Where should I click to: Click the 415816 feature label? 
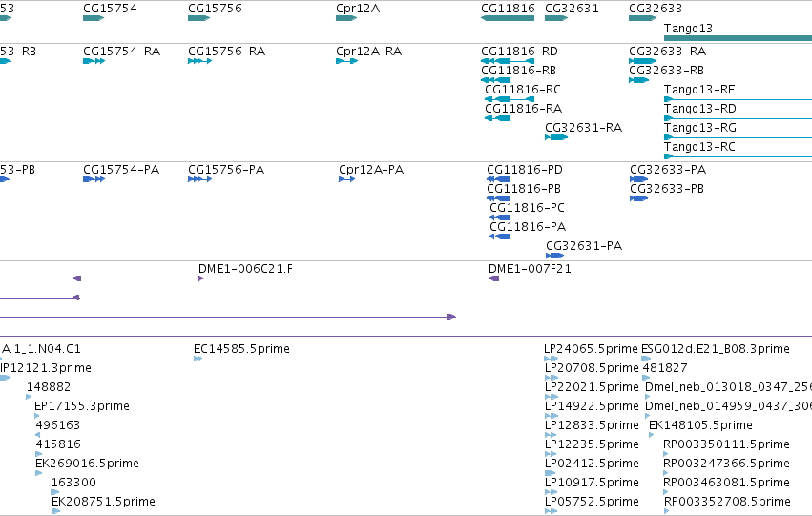58,444
